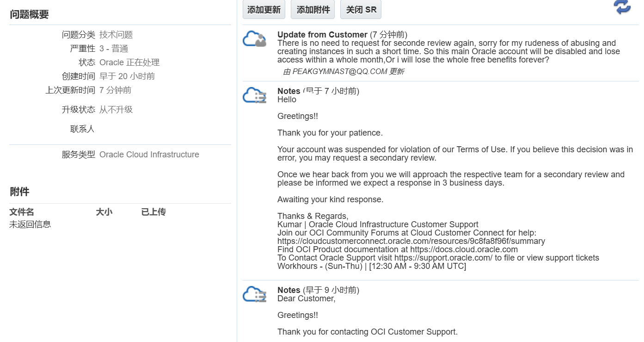Click the 文件名 column header
The width and height of the screenshot is (644, 342).
[22, 212]
